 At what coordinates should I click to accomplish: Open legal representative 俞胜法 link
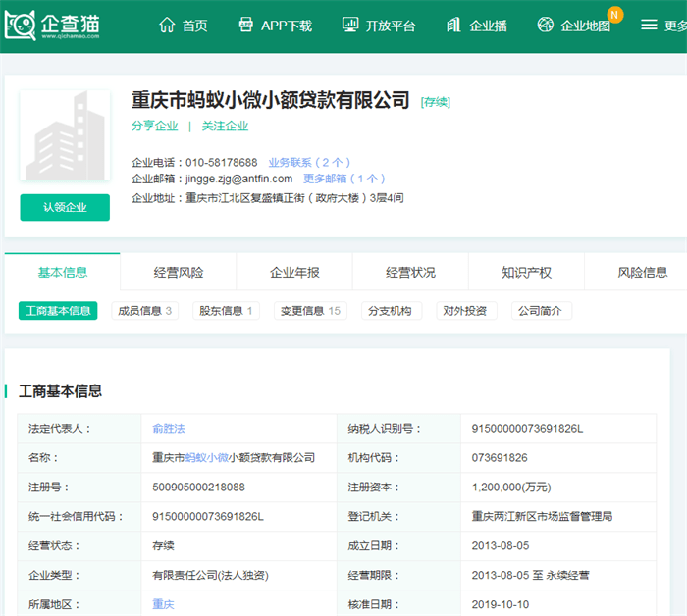point(169,429)
